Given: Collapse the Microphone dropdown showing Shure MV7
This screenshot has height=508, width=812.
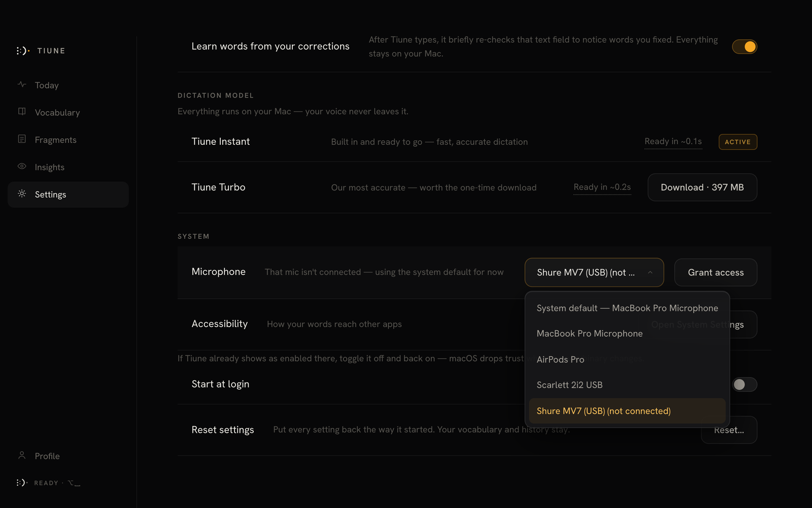Looking at the screenshot, I should tap(594, 272).
